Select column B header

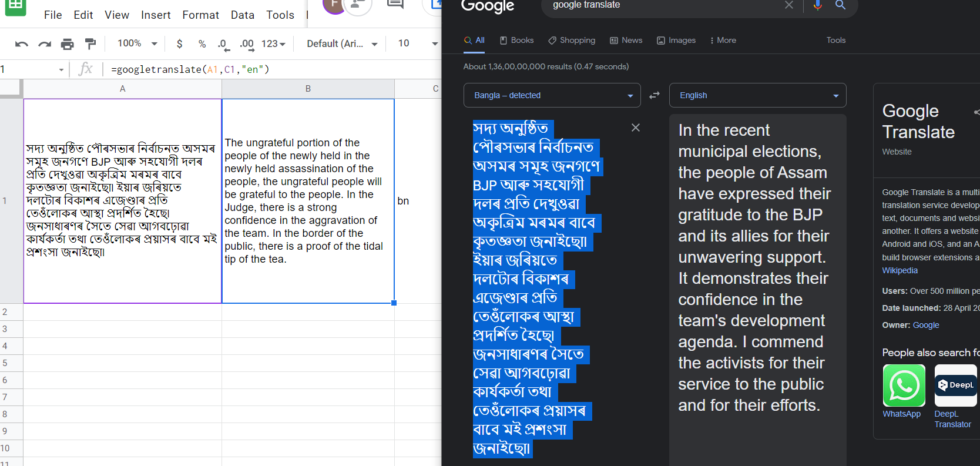coord(308,89)
